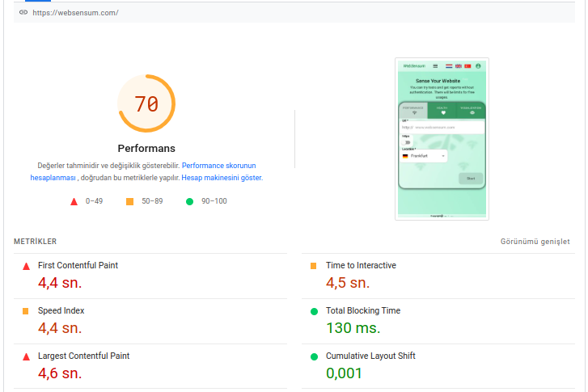Click the Cumulative Layout Shift green circle icon
This screenshot has height=392, width=588.
[x=315, y=356]
